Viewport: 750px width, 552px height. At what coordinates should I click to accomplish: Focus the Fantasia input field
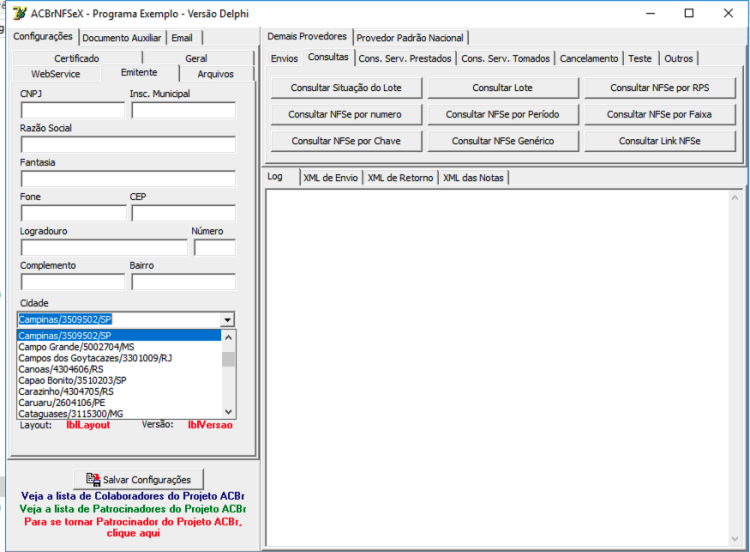pos(128,179)
